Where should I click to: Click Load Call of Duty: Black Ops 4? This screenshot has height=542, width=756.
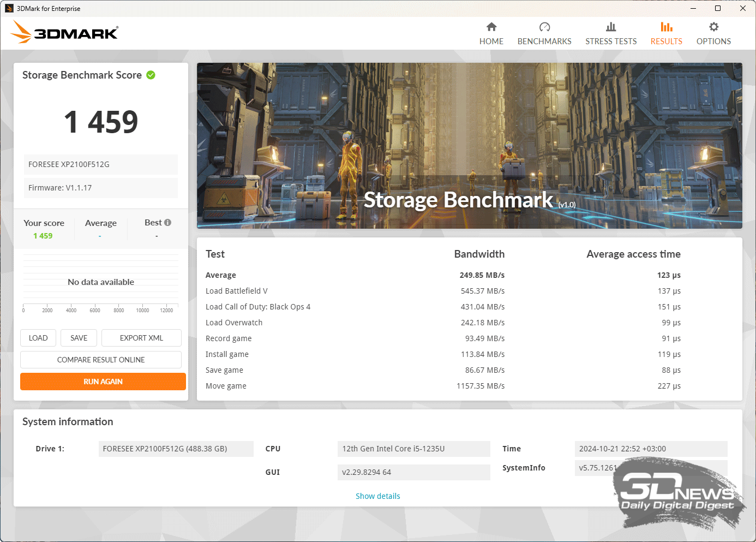click(258, 307)
